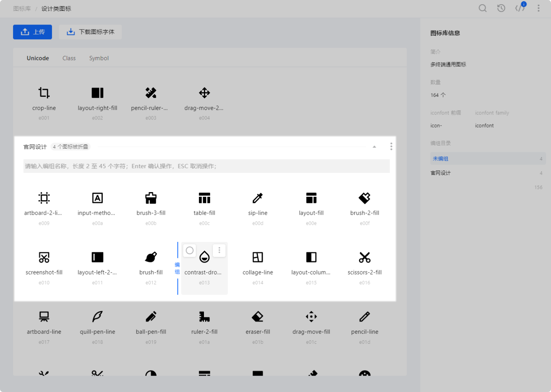Click the group name input field
Image resolution: width=551 pixels, height=392 pixels.
coord(207,166)
